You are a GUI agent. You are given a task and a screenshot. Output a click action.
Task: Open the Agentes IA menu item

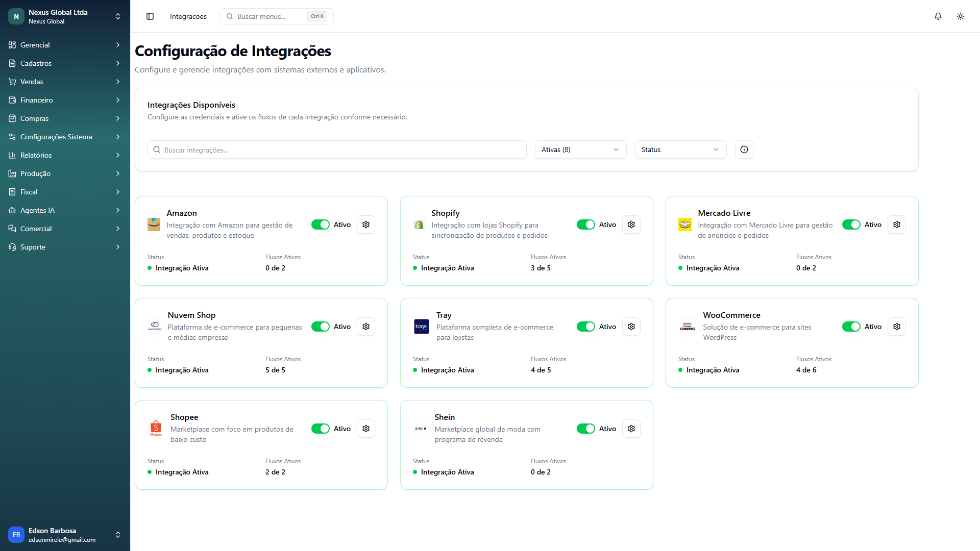[65, 210]
